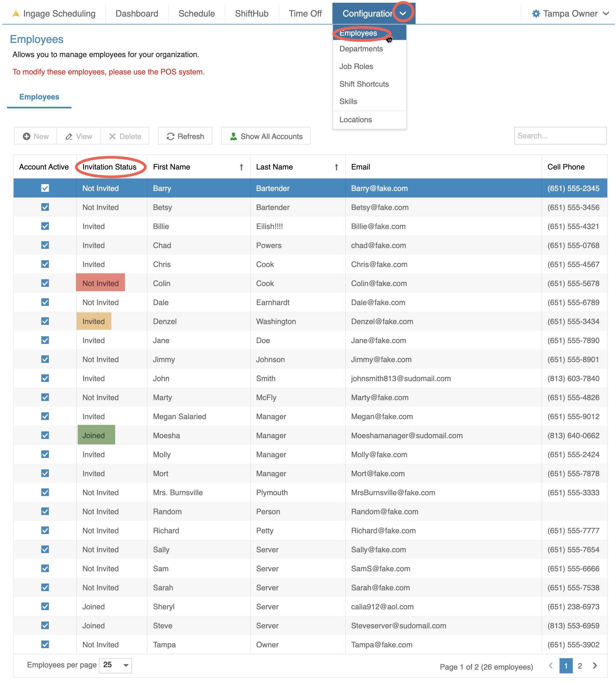Open the ShiftHub tab

tap(252, 14)
